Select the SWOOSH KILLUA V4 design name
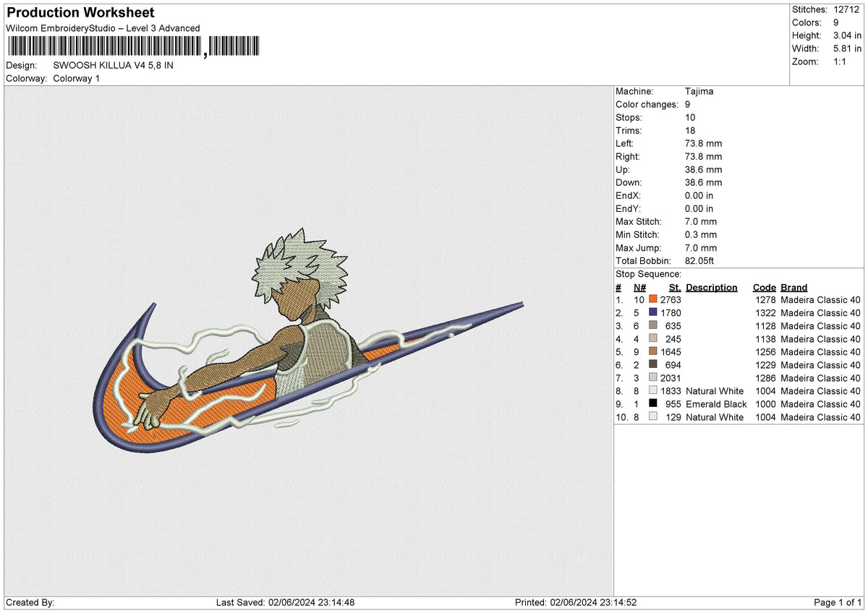The width and height of the screenshot is (868, 613). coord(113,65)
